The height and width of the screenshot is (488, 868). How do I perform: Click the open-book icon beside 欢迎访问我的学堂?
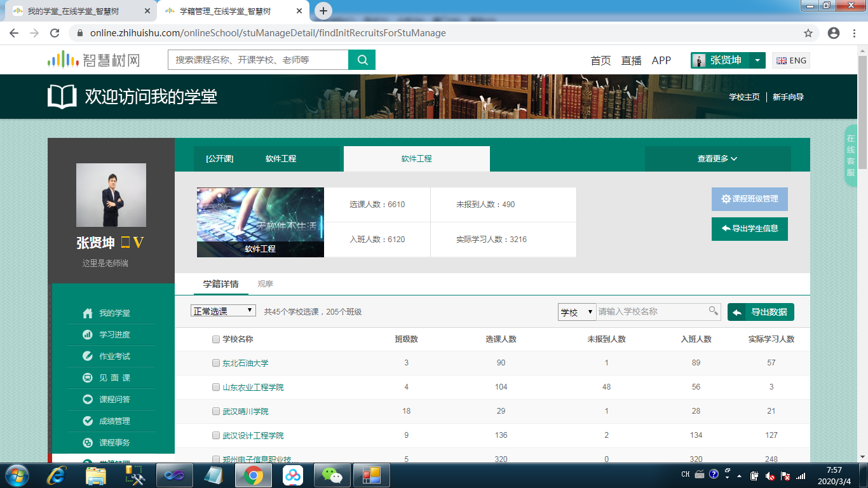[62, 97]
